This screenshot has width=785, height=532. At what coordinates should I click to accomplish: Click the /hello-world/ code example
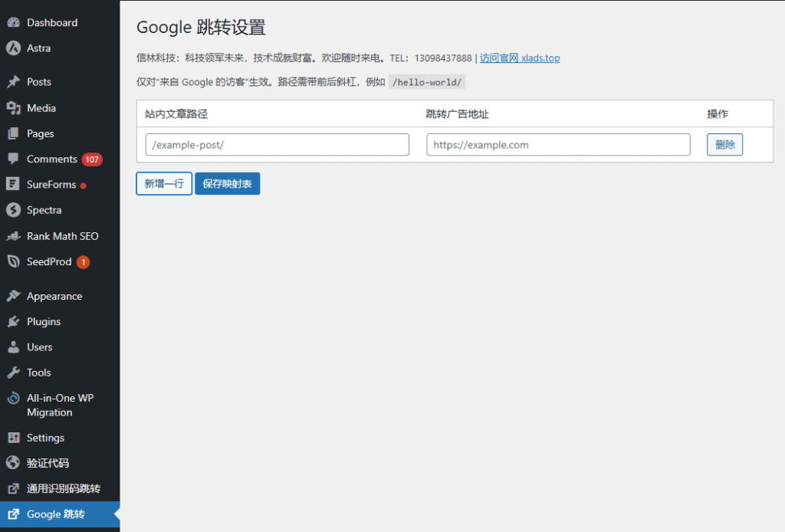click(x=427, y=82)
